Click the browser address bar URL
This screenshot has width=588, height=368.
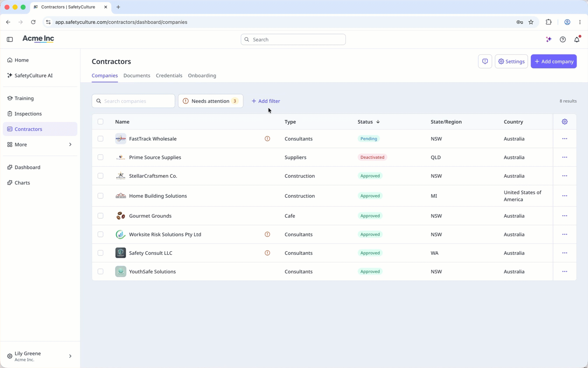tap(121, 22)
